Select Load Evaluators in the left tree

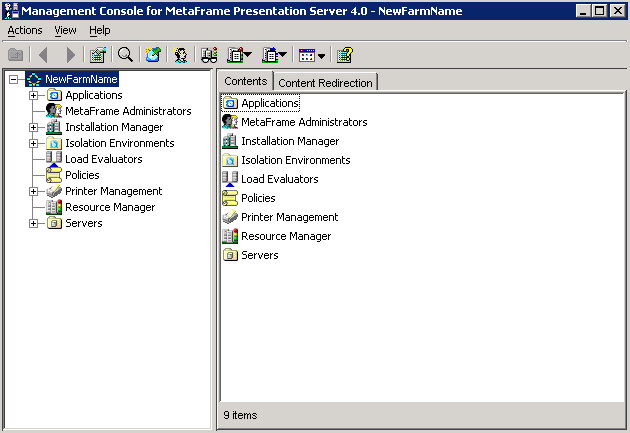[104, 159]
